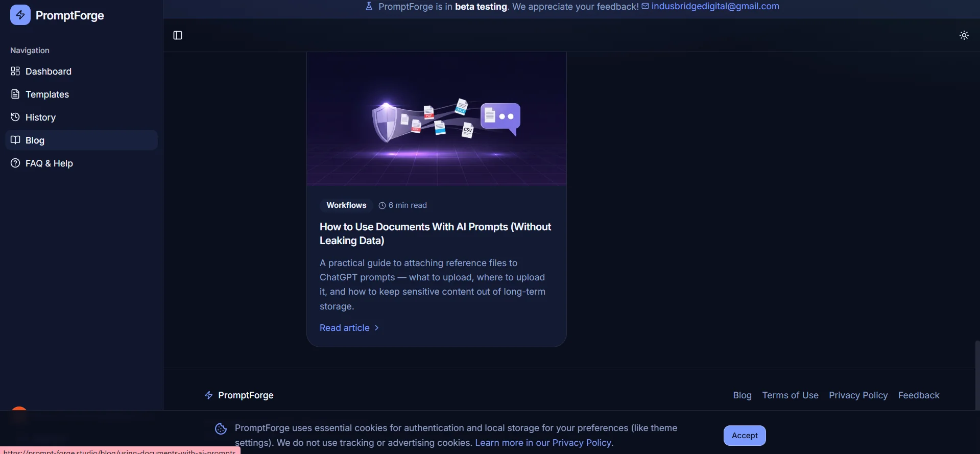Click the Navigation section label
Screen dimensions: 980x454
coord(30,50)
